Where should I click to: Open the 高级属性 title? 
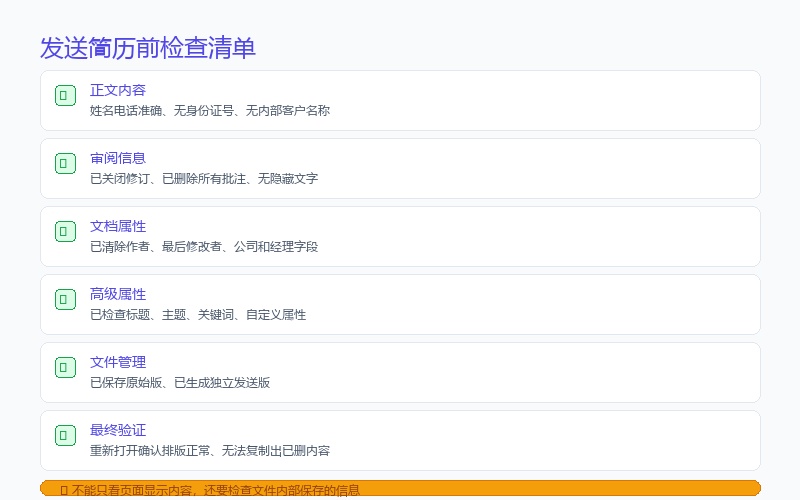point(118,294)
